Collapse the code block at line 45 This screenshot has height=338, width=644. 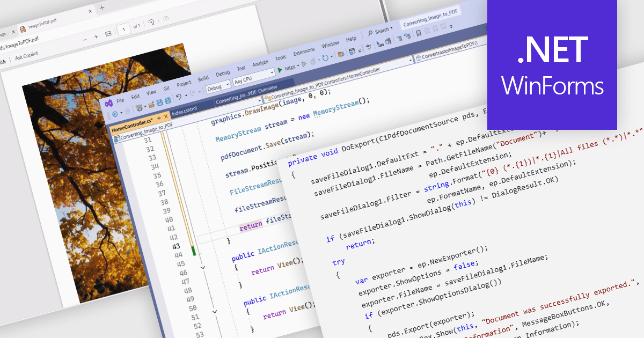click(x=203, y=266)
